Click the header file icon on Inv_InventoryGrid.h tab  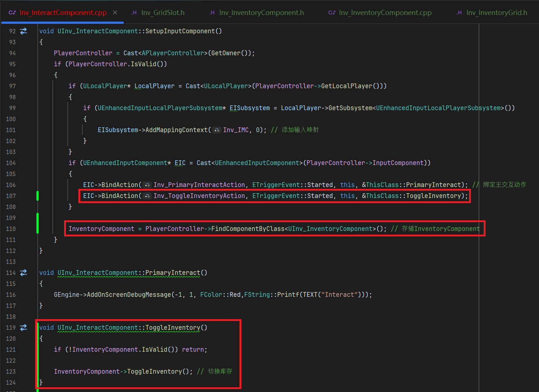[459, 12]
